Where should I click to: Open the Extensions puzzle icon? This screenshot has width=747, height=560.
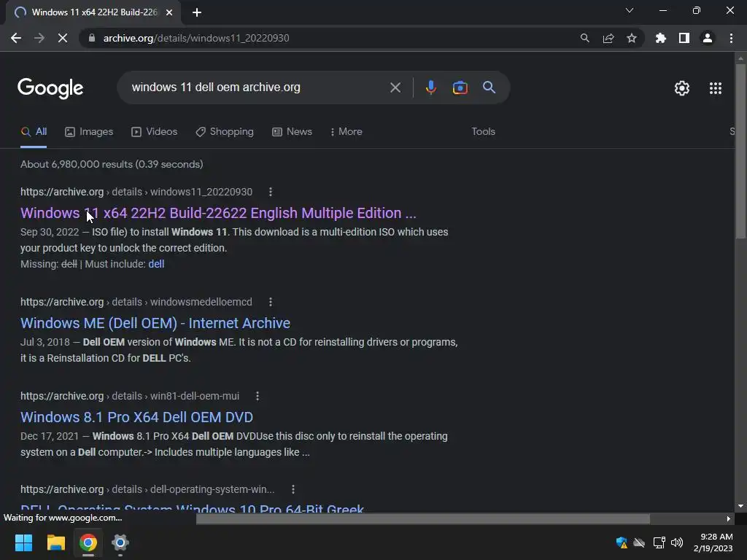660,38
